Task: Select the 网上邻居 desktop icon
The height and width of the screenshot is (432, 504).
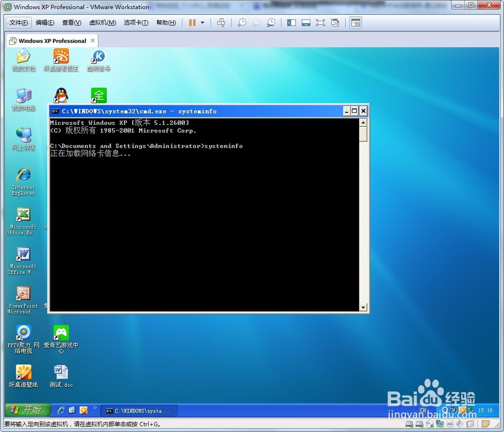Action: [x=23, y=139]
